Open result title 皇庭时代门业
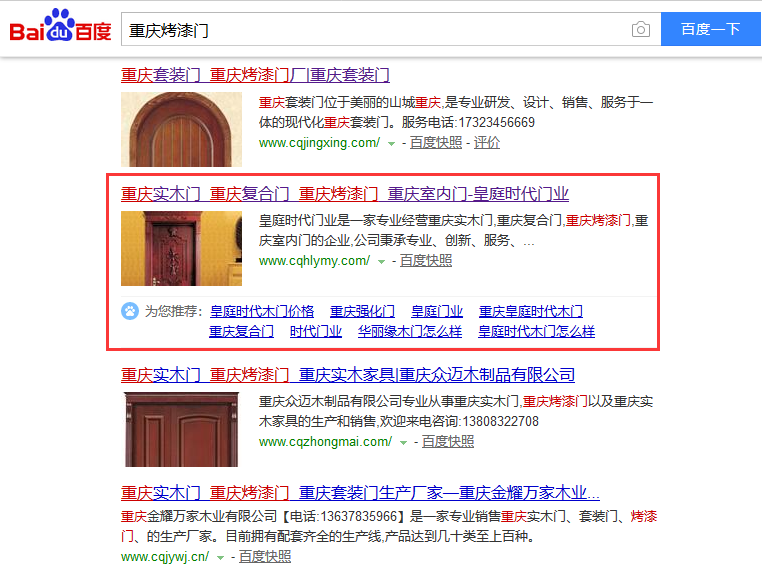 point(345,194)
